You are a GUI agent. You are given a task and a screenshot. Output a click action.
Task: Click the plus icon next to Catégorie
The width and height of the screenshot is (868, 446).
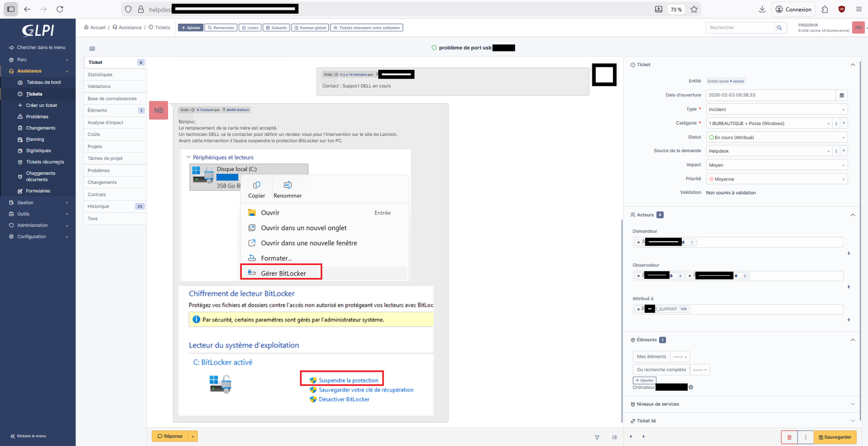(844, 123)
